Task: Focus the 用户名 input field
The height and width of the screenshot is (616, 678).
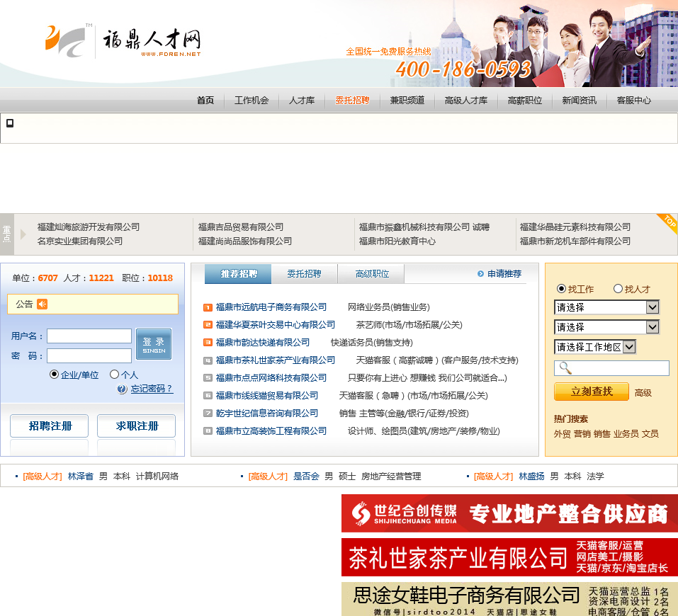Action: (89, 336)
